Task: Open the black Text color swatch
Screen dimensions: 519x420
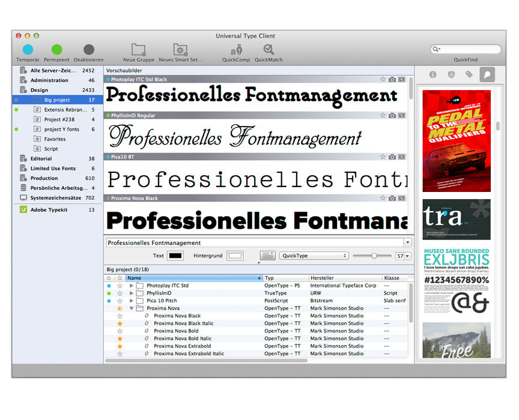Action: (175, 256)
